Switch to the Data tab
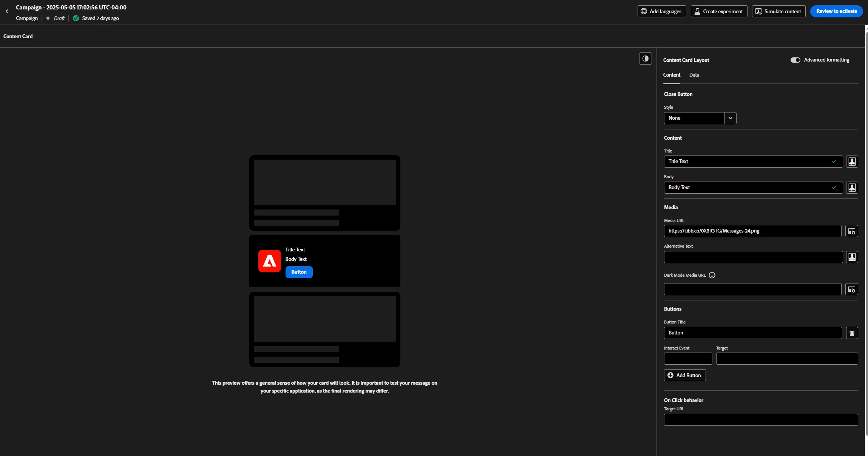The image size is (868, 456). point(694,75)
